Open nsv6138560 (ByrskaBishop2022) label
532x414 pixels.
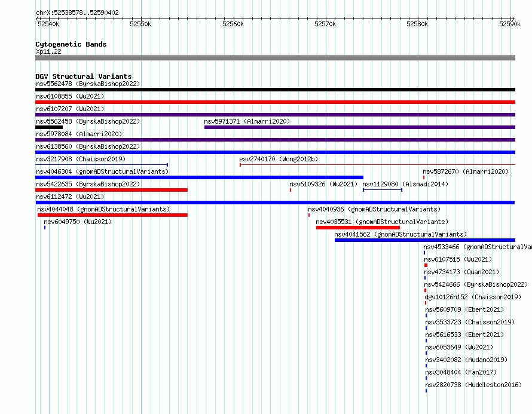point(88,146)
